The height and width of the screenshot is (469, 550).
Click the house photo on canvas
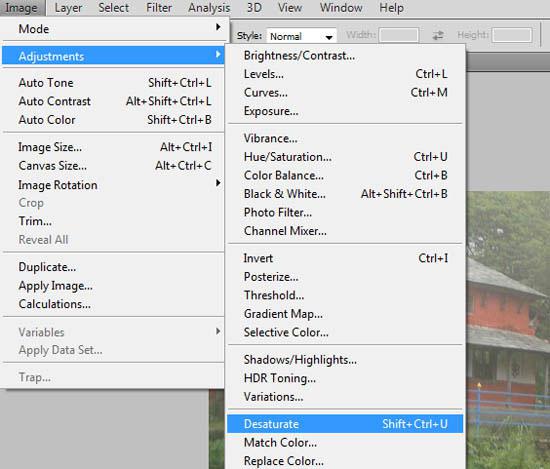coord(508,330)
